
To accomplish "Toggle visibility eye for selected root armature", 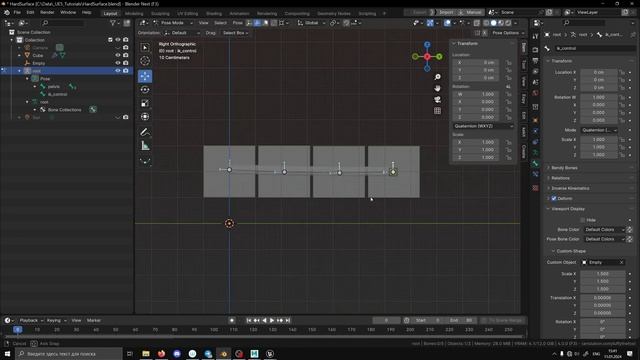I will [118, 71].
